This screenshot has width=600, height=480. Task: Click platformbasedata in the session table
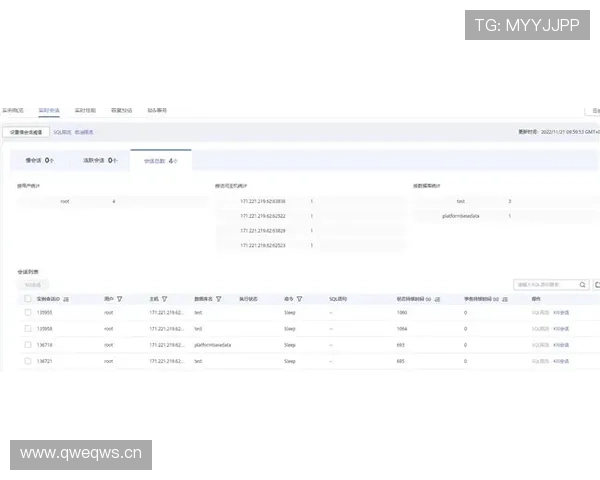tap(212, 345)
